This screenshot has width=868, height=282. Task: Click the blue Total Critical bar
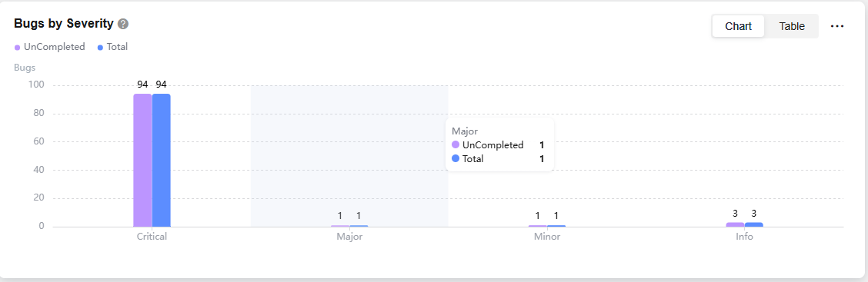click(161, 161)
